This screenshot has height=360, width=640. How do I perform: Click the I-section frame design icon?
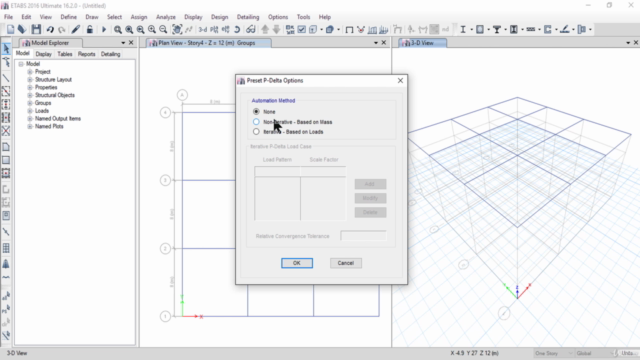click(x=463, y=29)
